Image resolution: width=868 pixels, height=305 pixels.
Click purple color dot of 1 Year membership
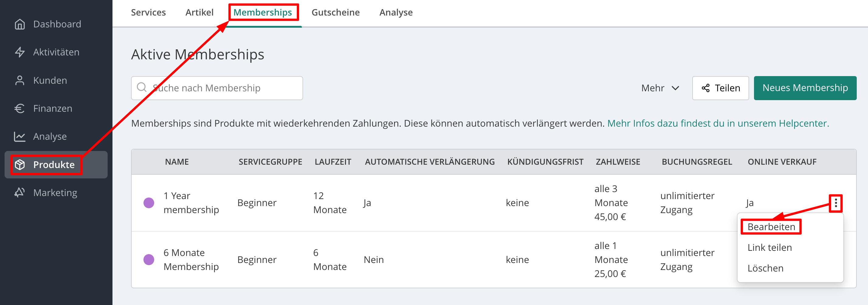(149, 203)
